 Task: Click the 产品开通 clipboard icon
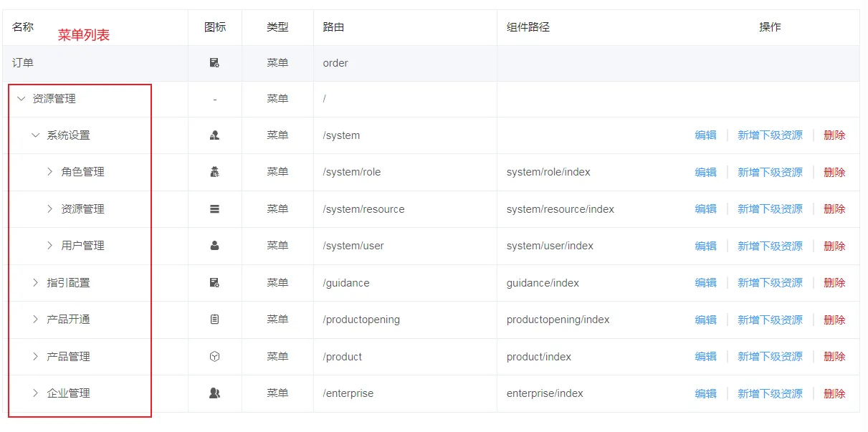(214, 320)
